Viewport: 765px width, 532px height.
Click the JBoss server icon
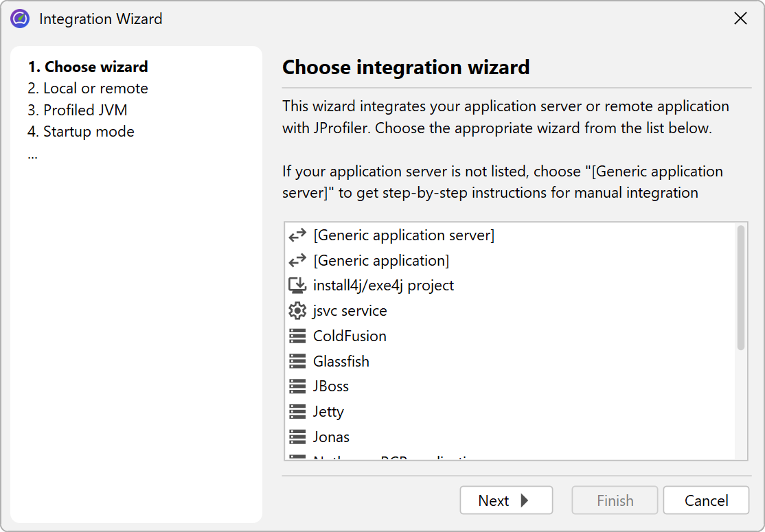pyautogui.click(x=297, y=386)
